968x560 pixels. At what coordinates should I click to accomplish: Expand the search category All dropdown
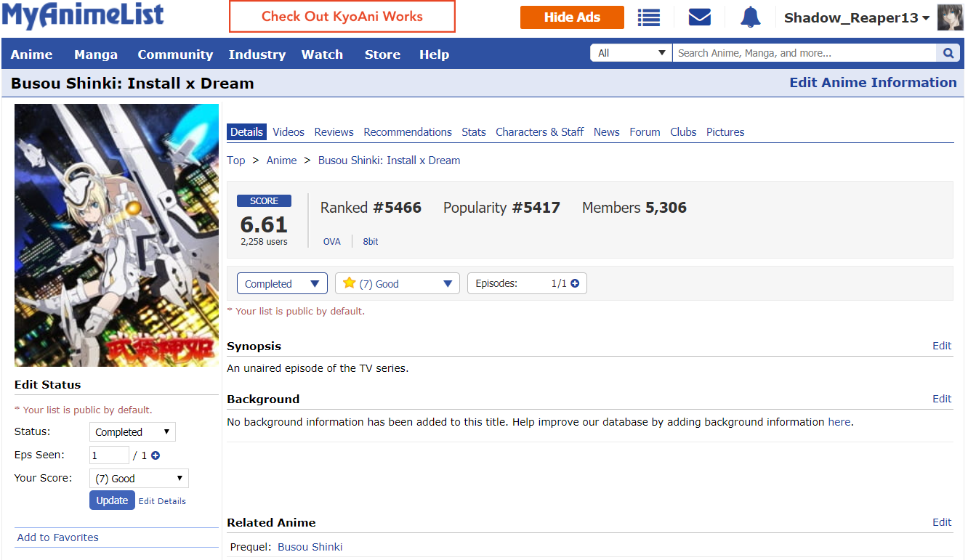pos(631,53)
